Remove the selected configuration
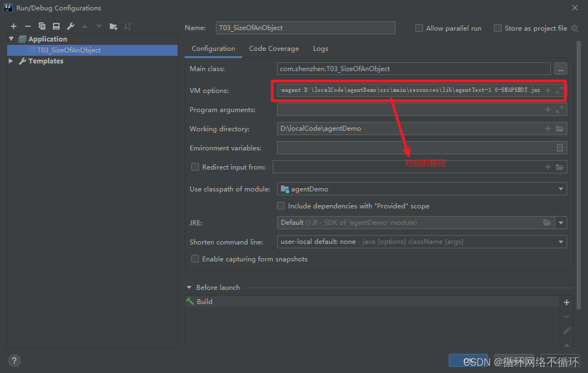 click(x=27, y=26)
